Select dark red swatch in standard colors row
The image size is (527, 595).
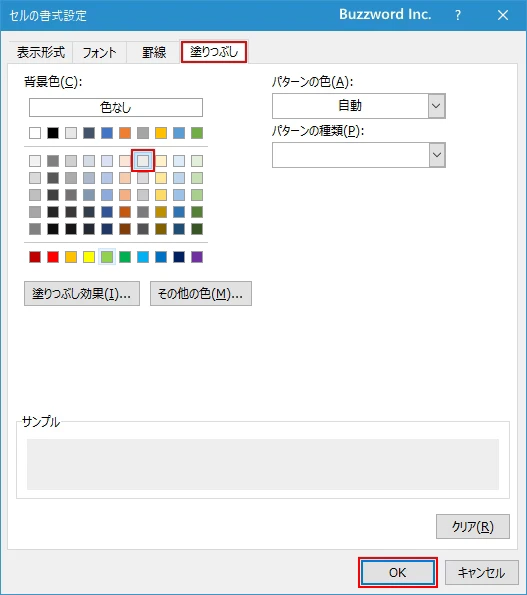click(x=35, y=257)
